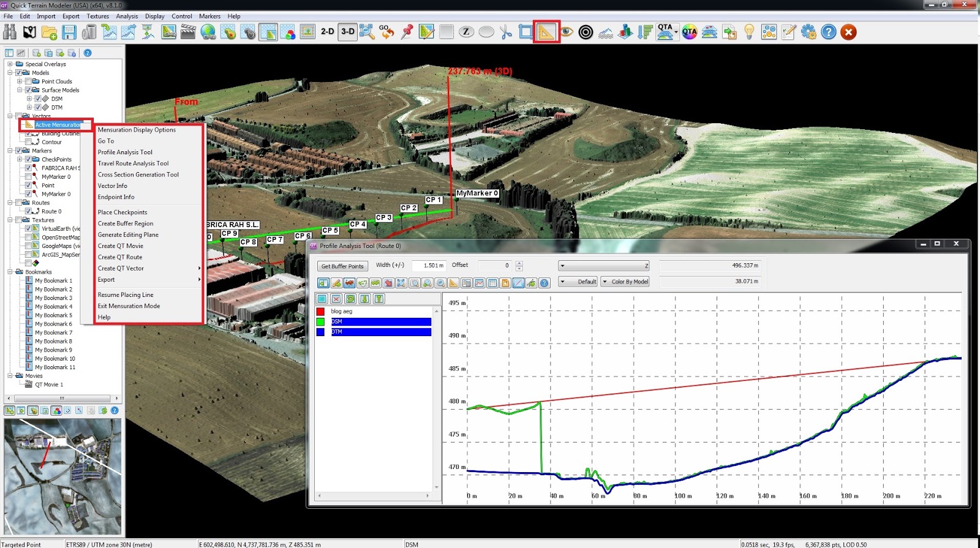Viewport: 980px width, 548px height.
Task: Select Exit Mensuration Mode menu entry
Action: pyautogui.click(x=129, y=306)
